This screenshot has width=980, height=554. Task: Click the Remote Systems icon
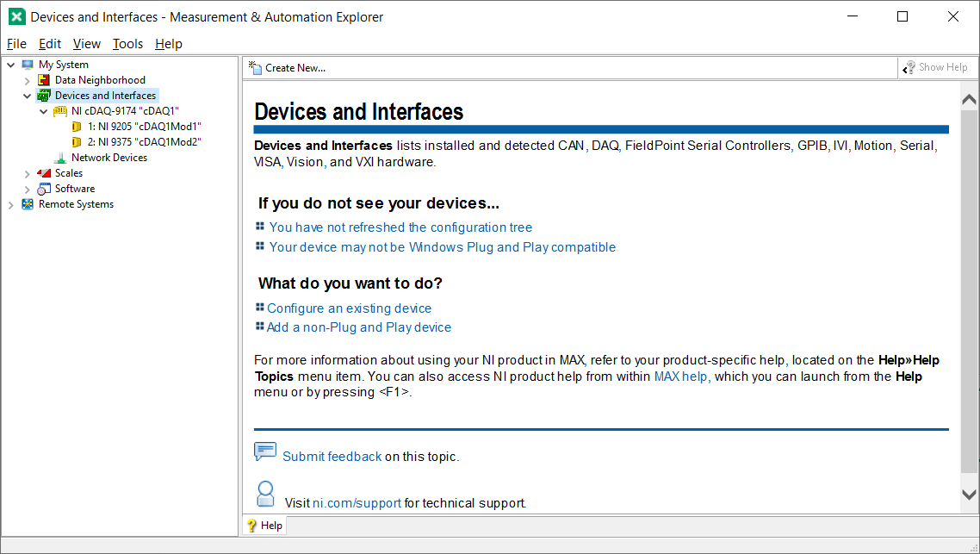click(28, 204)
